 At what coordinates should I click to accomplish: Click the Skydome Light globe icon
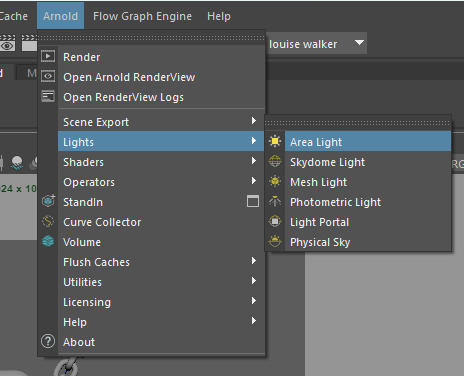(x=275, y=161)
